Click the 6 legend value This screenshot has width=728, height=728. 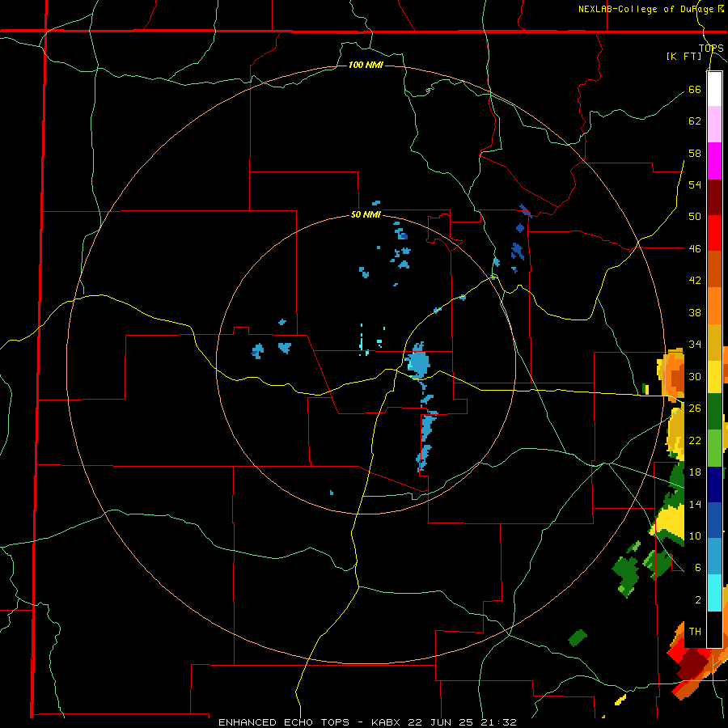[x=697, y=568]
